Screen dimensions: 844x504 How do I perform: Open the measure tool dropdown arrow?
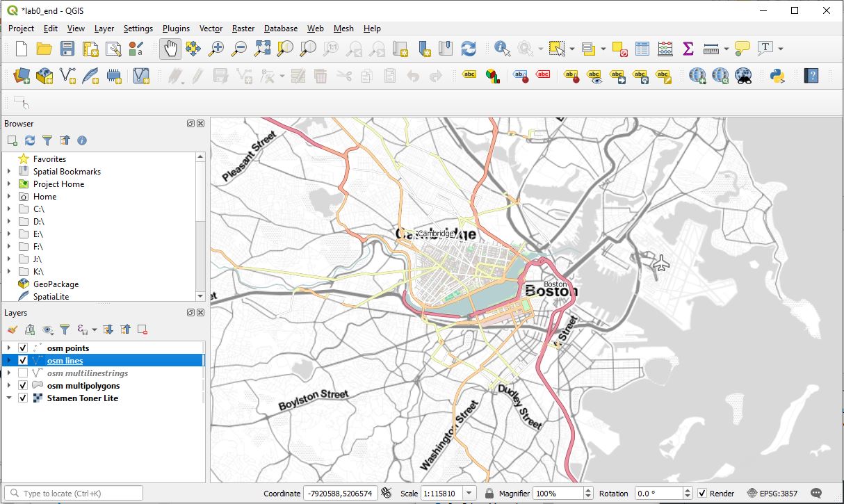coord(726,49)
